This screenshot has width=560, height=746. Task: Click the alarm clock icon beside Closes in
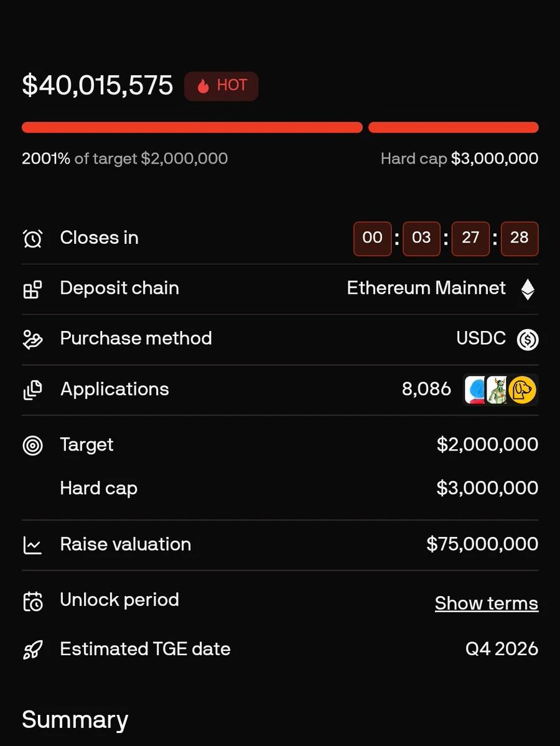point(33,238)
